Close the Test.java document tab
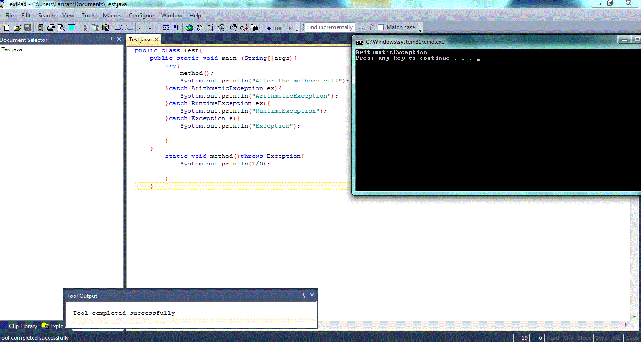The image size is (644, 362). tap(157, 40)
